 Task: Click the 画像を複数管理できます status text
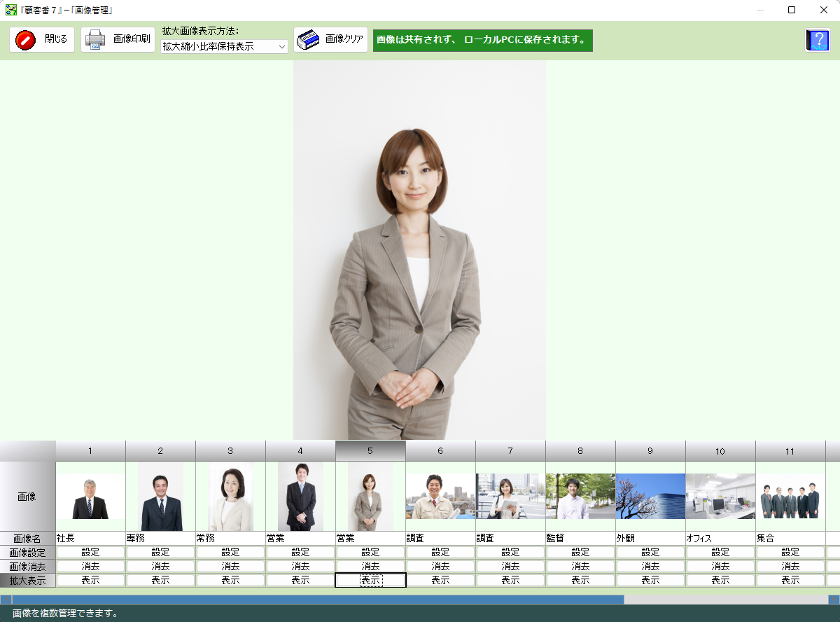click(65, 614)
